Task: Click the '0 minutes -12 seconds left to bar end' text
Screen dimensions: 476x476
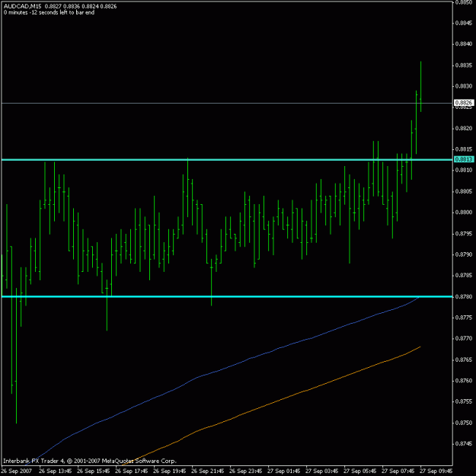Action: [49, 13]
